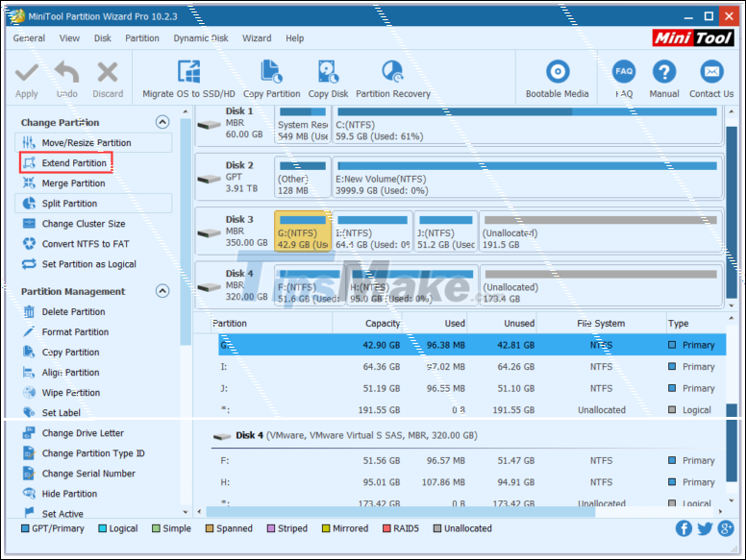Sort by Capacity column header
The image size is (746, 560).
(x=367, y=324)
